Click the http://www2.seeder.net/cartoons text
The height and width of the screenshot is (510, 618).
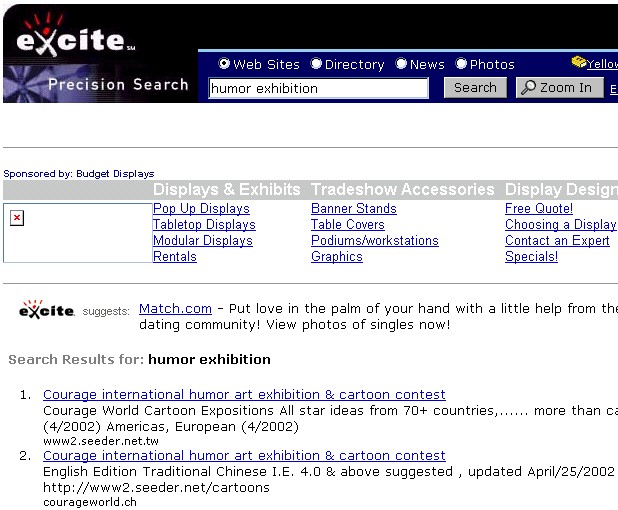tap(156, 488)
